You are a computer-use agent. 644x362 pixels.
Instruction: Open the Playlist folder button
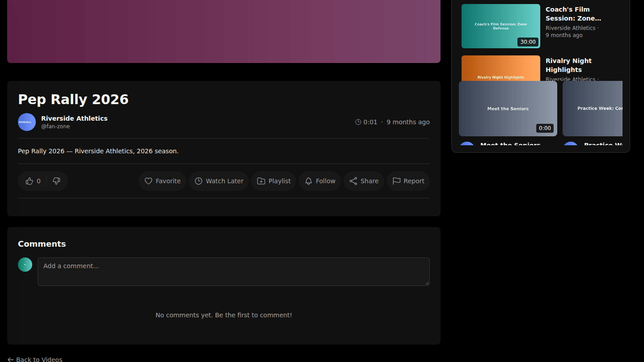[x=274, y=181]
